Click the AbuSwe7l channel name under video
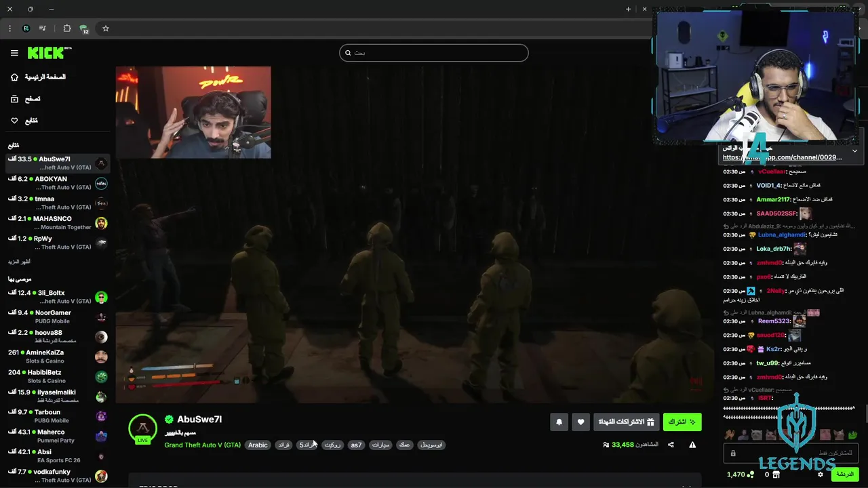Viewport: 868px width, 488px height. tap(199, 420)
